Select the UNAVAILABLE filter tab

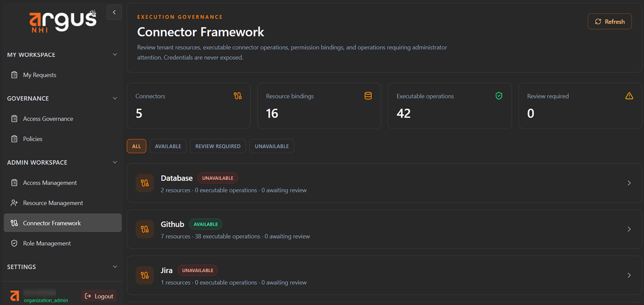pos(272,146)
